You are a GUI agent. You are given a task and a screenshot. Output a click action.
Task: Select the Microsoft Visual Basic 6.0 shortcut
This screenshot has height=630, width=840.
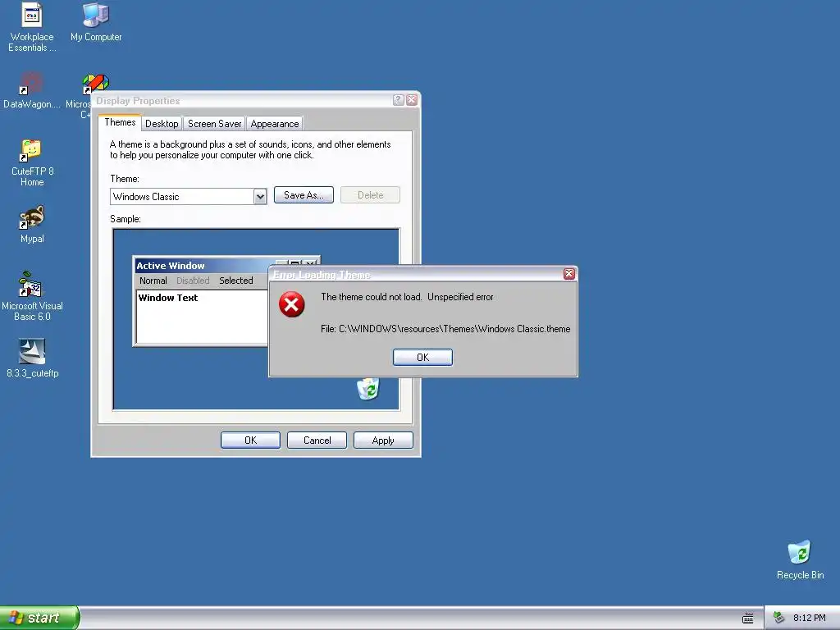(32, 296)
